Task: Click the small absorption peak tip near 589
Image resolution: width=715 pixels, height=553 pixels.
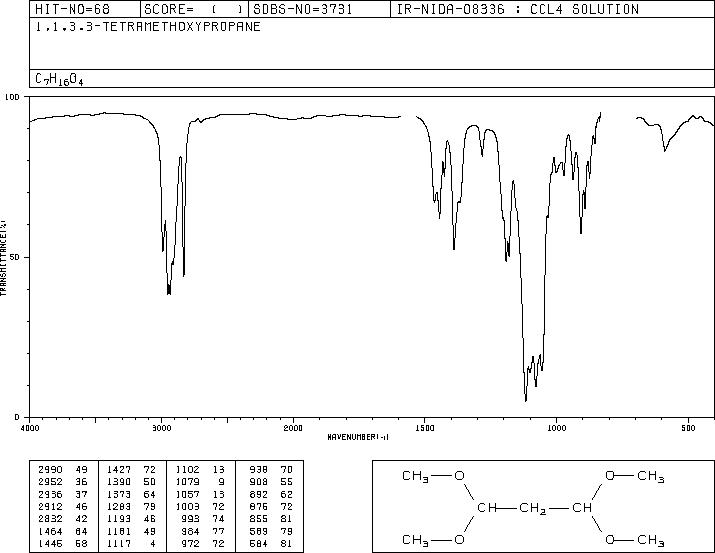Action: coord(665,150)
